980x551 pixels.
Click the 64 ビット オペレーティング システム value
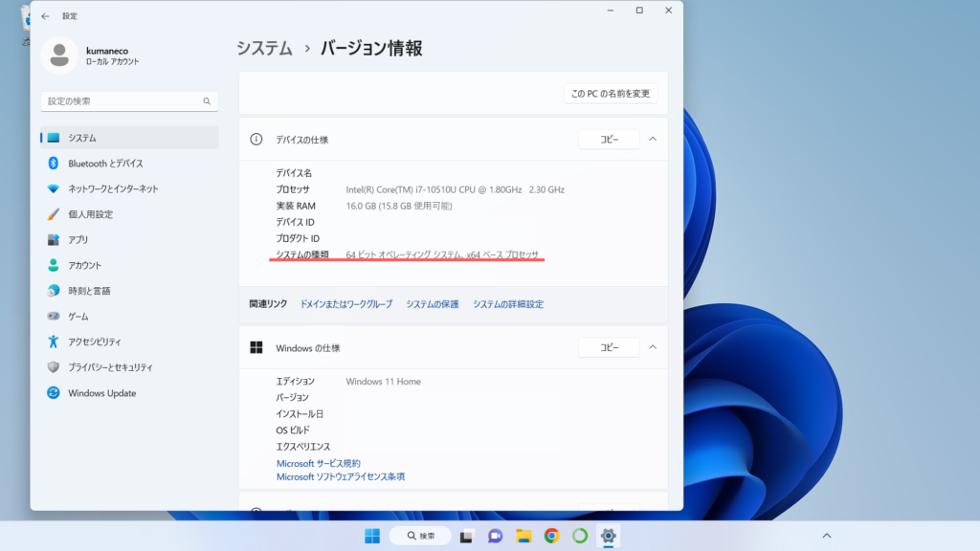click(442, 254)
